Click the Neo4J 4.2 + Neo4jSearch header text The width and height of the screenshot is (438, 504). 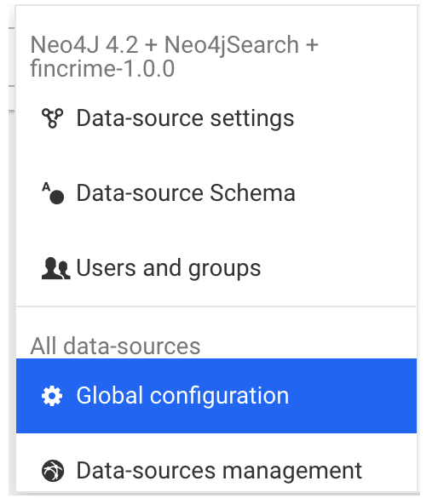[x=174, y=44]
